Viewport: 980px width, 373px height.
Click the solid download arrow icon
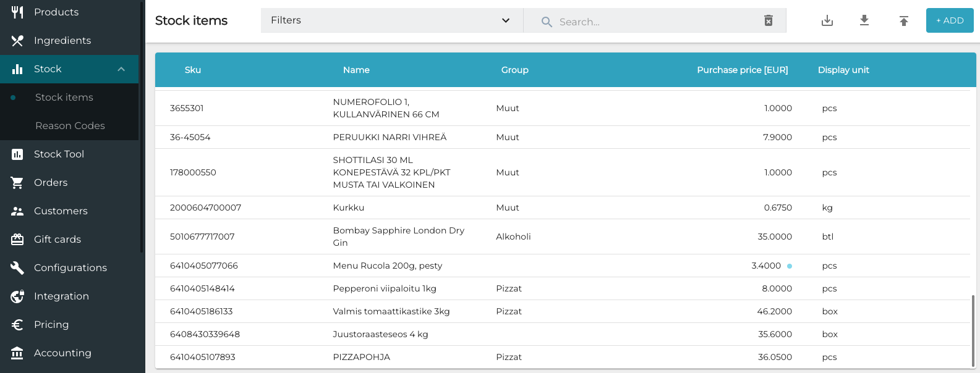864,21
